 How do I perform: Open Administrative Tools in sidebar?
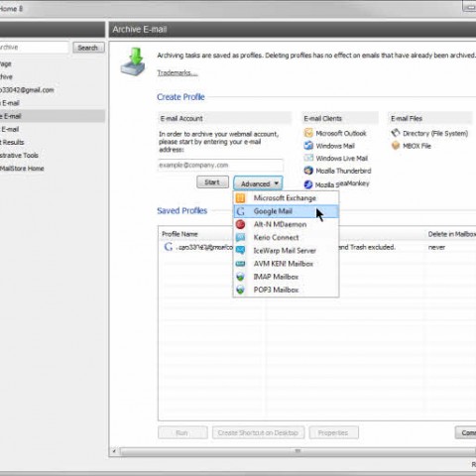pyautogui.click(x=19, y=156)
